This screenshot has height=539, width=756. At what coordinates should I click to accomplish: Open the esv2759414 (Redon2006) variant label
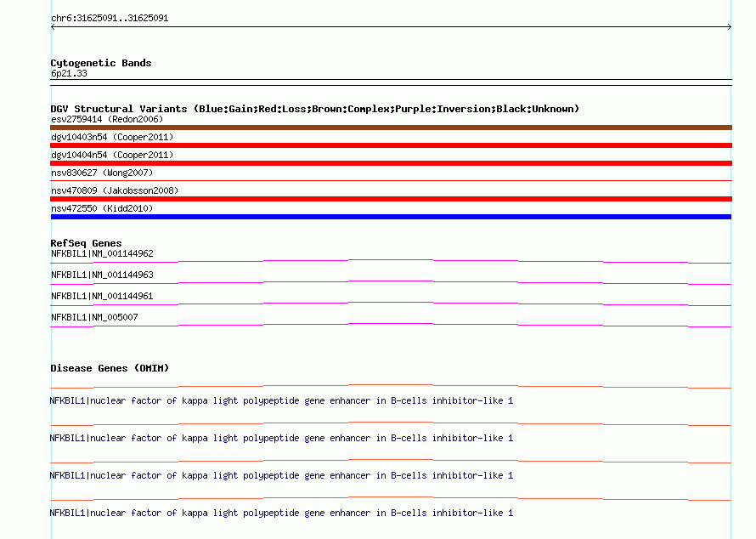[107, 119]
